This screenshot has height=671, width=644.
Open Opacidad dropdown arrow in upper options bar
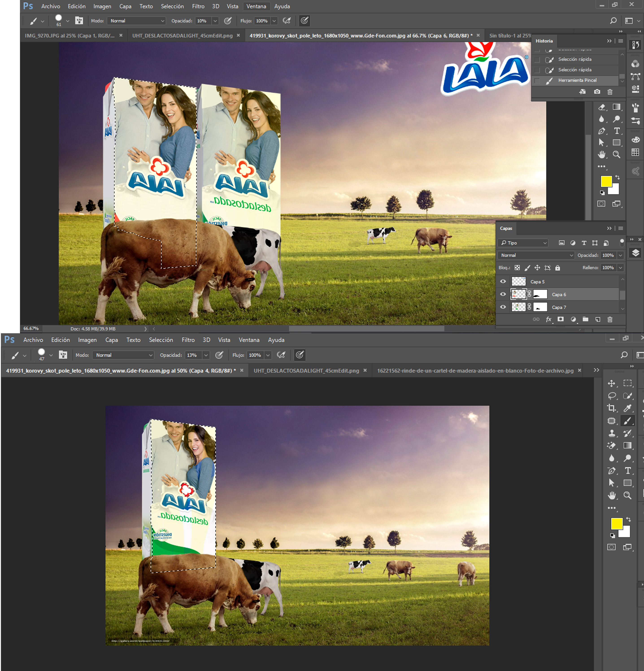(x=215, y=21)
